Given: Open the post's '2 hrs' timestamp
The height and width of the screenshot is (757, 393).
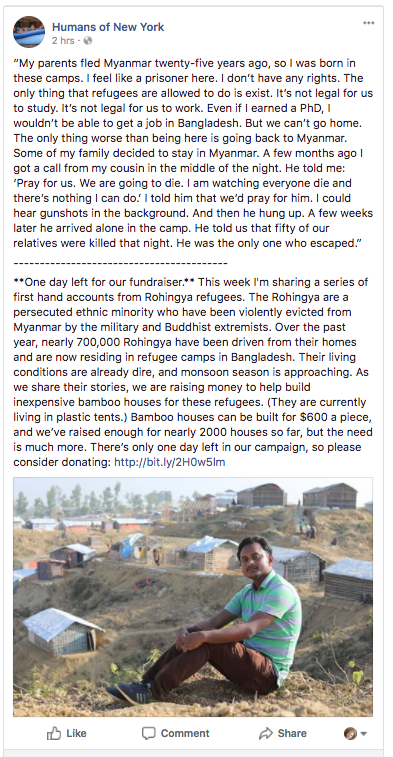Looking at the screenshot, I should [x=63, y=41].
